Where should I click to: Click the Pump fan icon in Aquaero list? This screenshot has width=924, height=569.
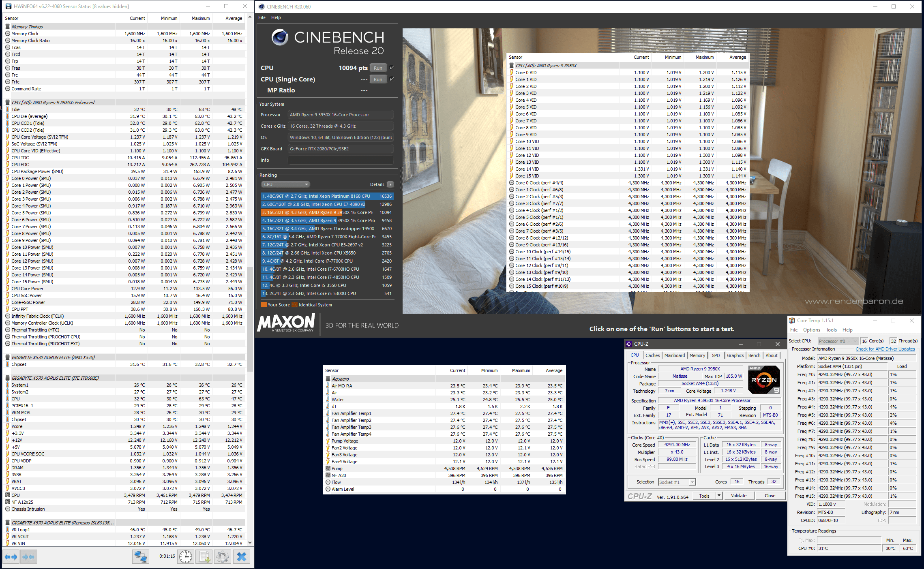[x=328, y=468]
